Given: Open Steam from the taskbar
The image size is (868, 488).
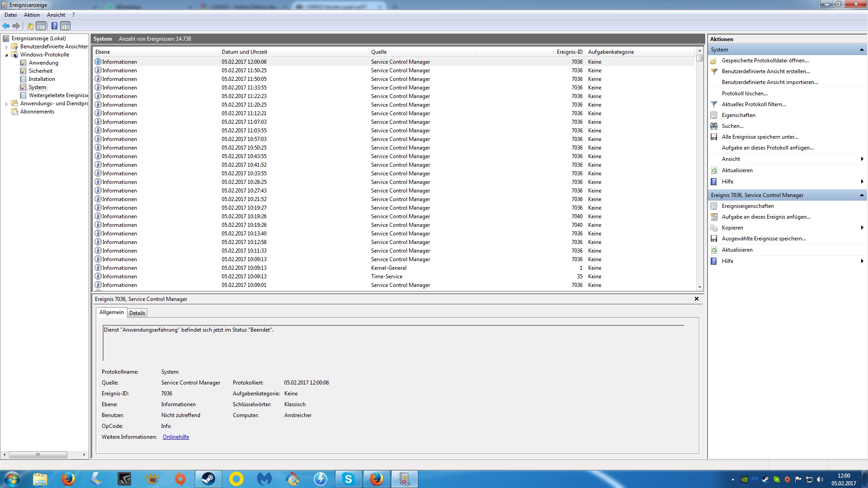Looking at the screenshot, I should tap(208, 479).
